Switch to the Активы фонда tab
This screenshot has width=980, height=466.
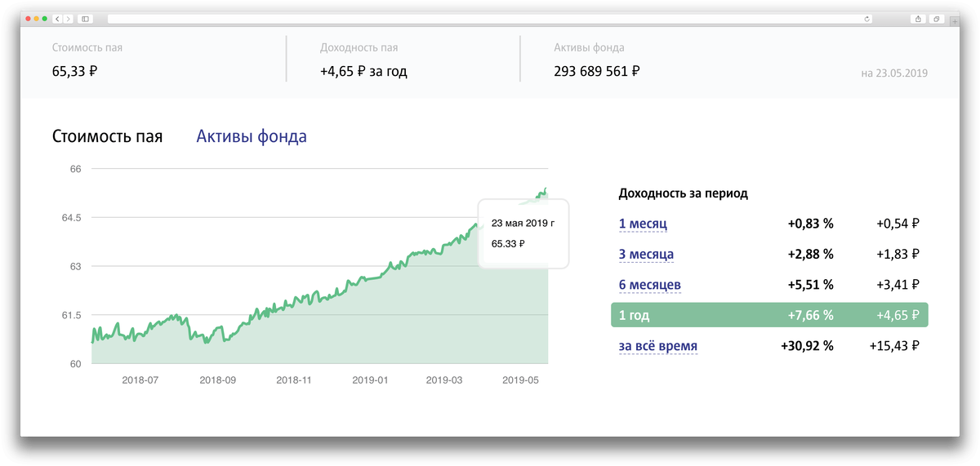pyautogui.click(x=252, y=136)
